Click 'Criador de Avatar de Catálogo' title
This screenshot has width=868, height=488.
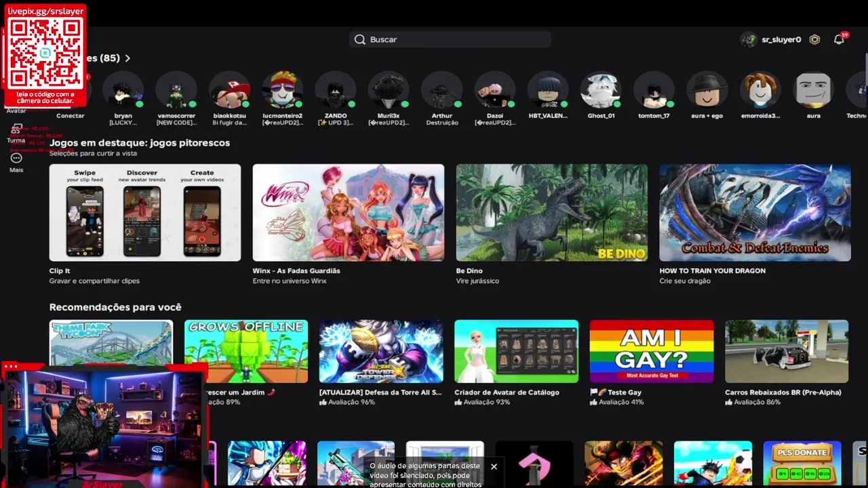pyautogui.click(x=507, y=392)
